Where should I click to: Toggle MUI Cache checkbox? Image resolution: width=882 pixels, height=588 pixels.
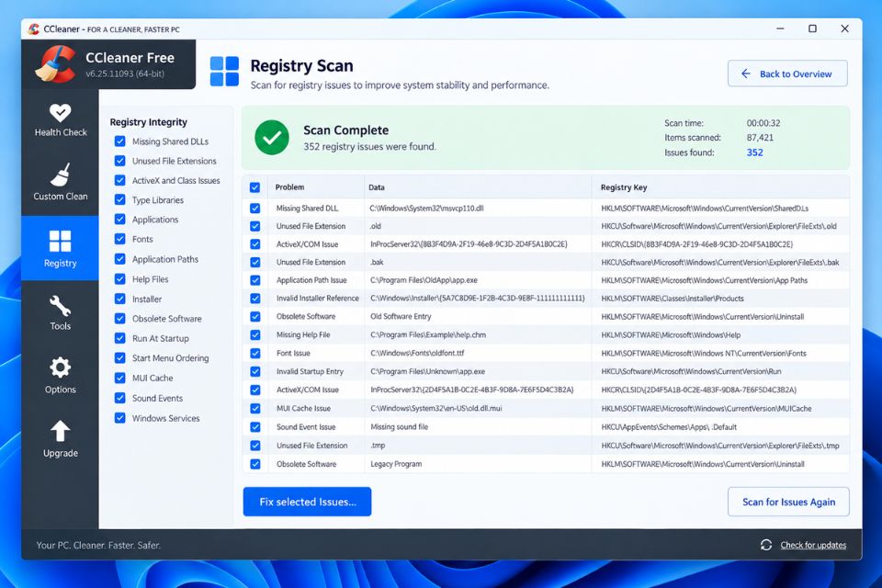(x=119, y=379)
